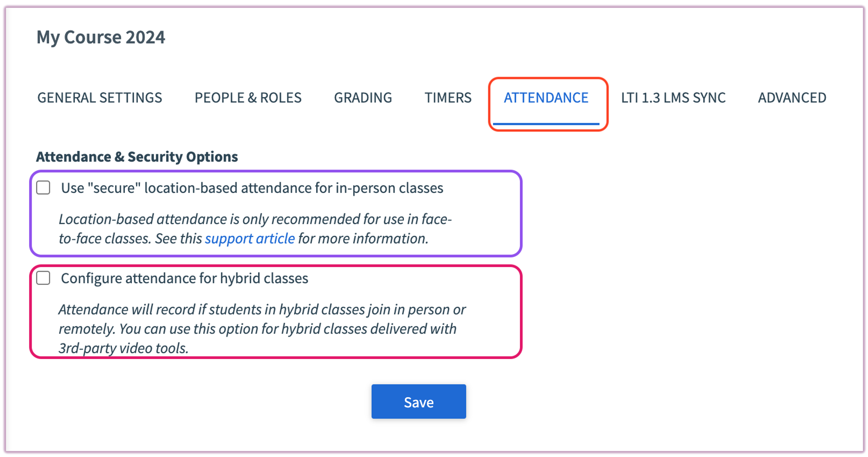Click the Attendance & Security Options heading

137,157
